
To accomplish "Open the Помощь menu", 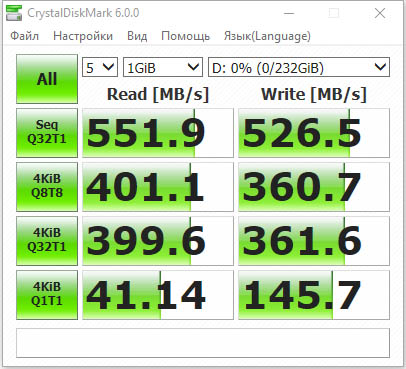I will [185, 36].
